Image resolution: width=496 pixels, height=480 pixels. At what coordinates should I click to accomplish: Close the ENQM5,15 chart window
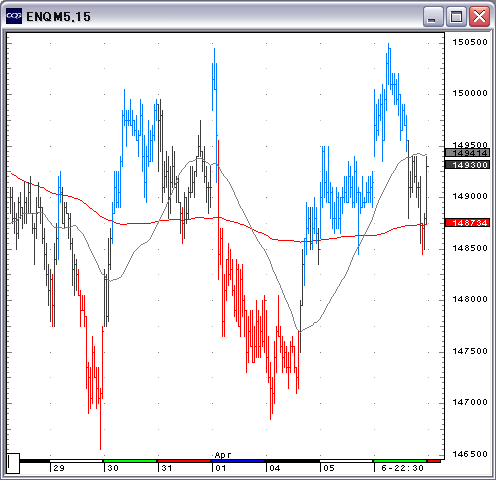click(x=479, y=16)
